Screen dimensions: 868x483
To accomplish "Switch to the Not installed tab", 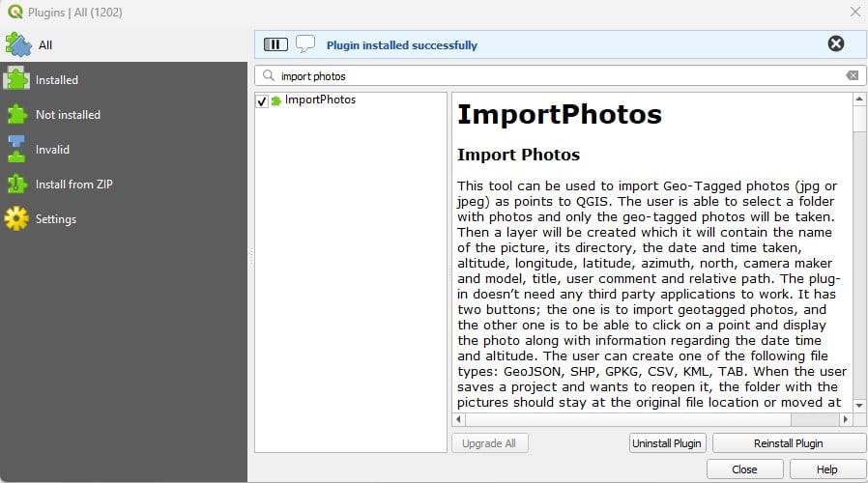I will [x=124, y=115].
